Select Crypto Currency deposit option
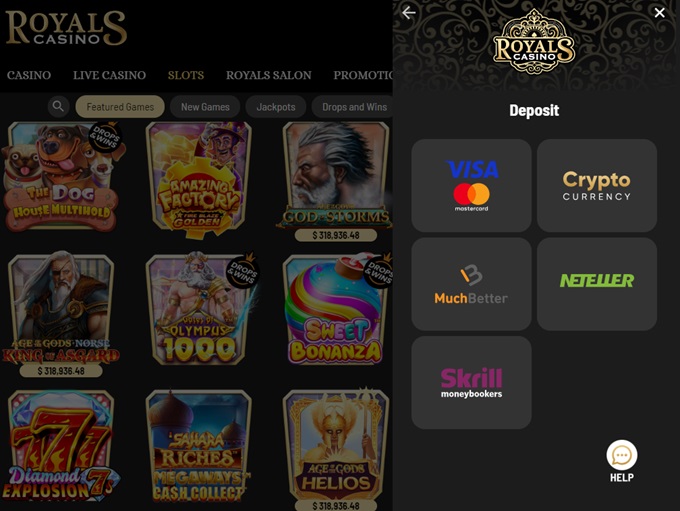Image resolution: width=680 pixels, height=511 pixels. (597, 186)
